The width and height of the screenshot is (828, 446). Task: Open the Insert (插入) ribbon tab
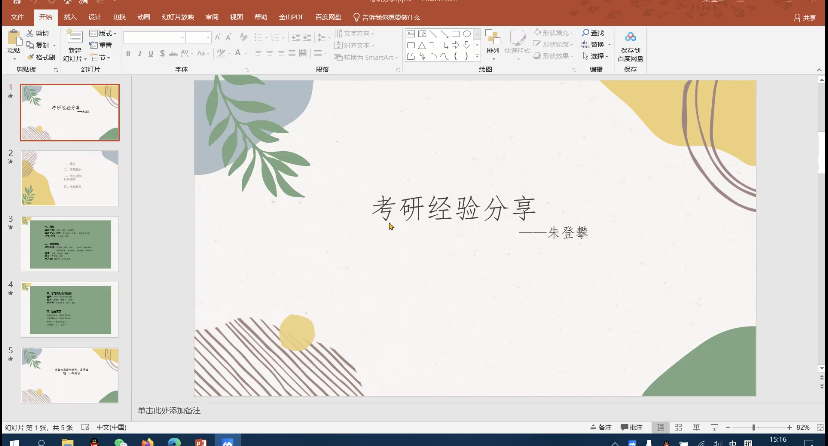click(69, 17)
